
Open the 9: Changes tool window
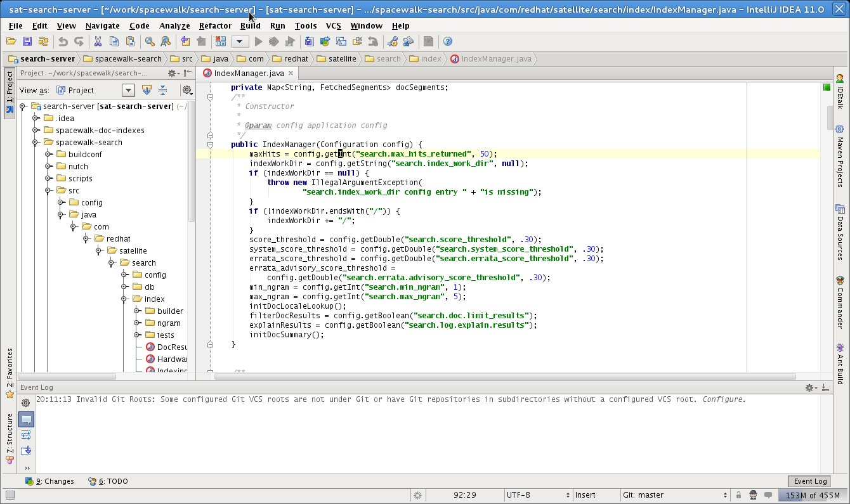tap(49, 481)
